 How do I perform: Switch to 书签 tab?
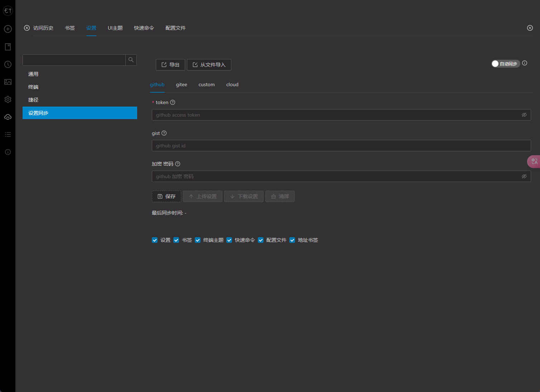[70, 28]
